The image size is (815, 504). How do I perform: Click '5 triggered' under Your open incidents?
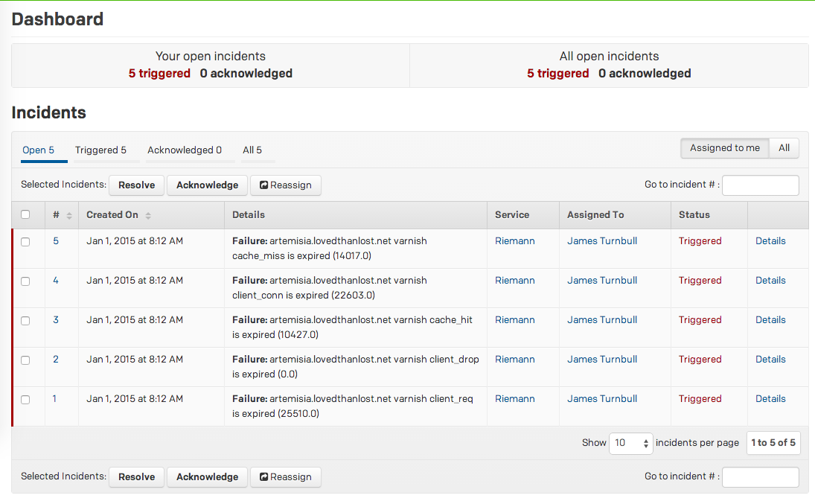point(159,74)
